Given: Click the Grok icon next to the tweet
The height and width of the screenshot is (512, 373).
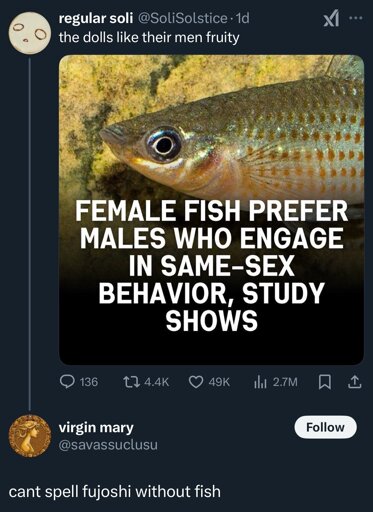Looking at the screenshot, I should [x=331, y=21].
